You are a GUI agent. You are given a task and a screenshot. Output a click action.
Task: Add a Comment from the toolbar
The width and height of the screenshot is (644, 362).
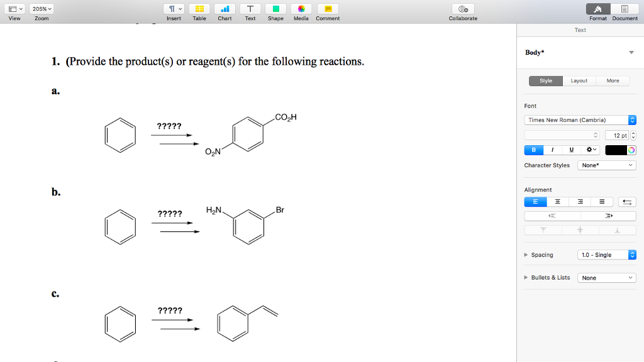pyautogui.click(x=328, y=9)
